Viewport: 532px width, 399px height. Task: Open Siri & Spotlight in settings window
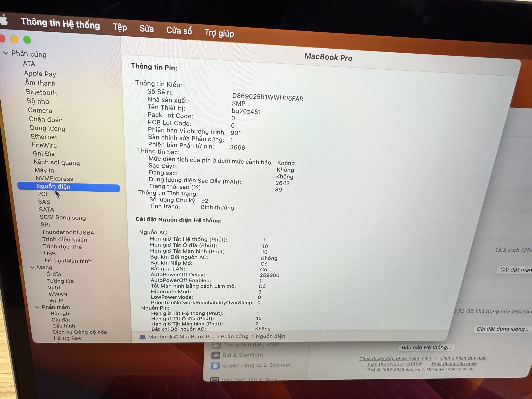click(243, 355)
